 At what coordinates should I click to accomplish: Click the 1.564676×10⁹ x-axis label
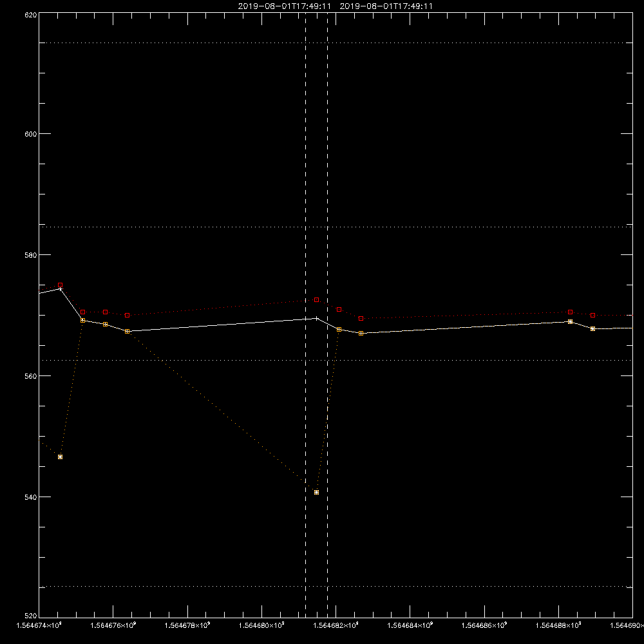coord(113,625)
